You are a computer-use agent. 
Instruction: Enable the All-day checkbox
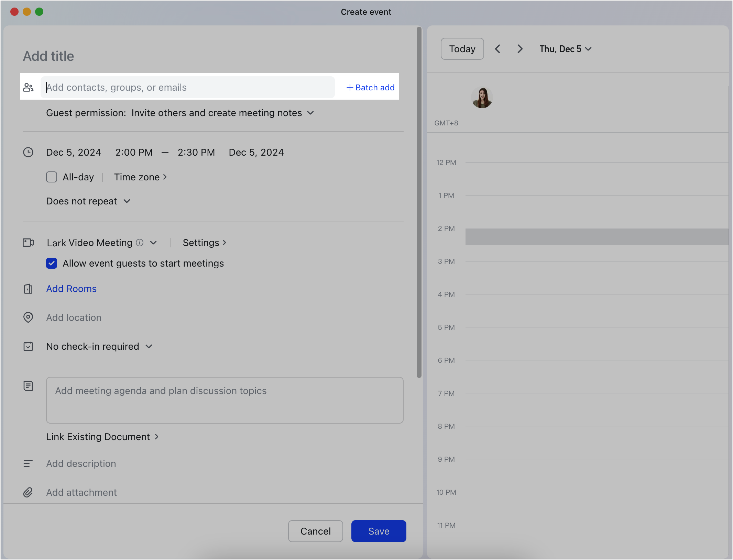tap(52, 177)
